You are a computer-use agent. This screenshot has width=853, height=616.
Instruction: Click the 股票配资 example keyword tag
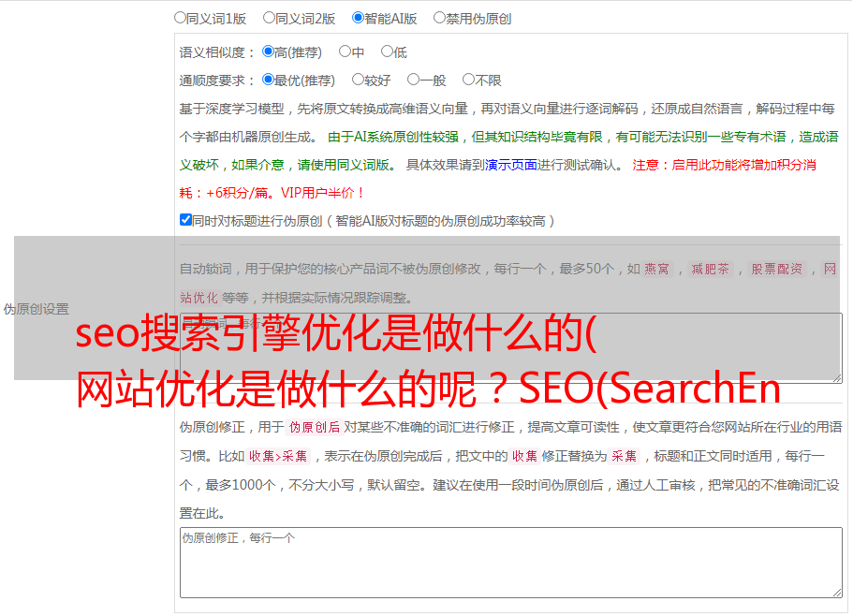777,269
